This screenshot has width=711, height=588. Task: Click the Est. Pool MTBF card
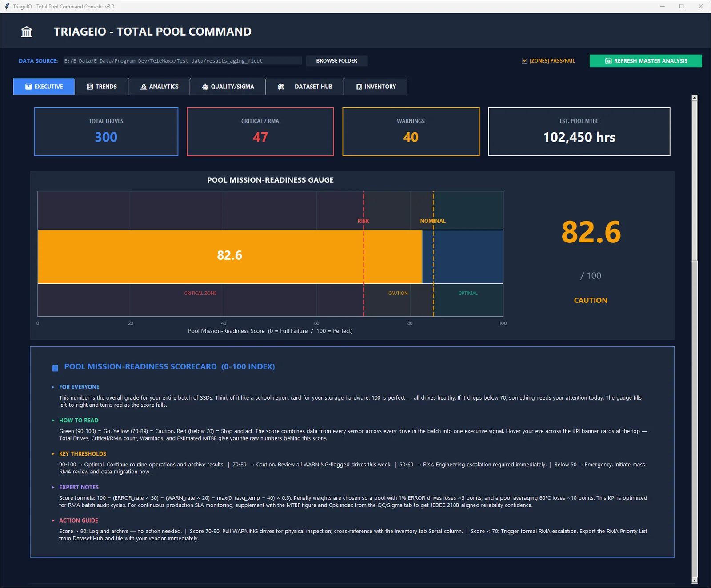tap(579, 132)
